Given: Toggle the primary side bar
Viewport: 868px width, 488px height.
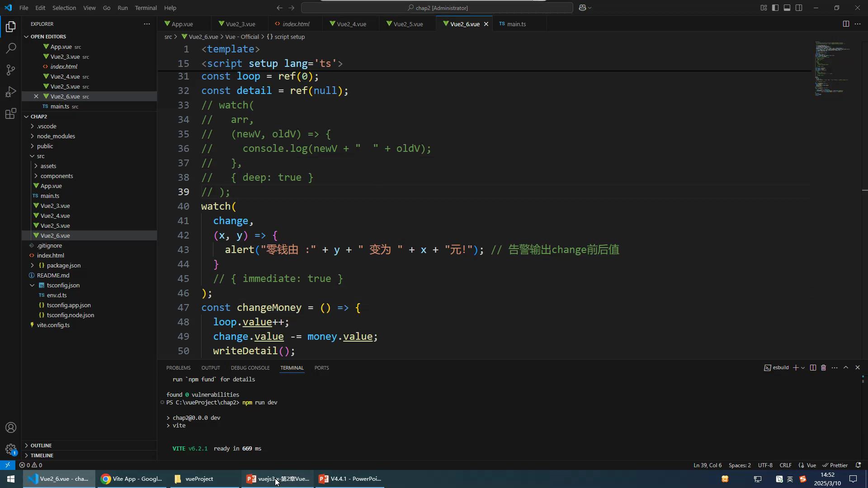Looking at the screenshot, I should tap(775, 8).
